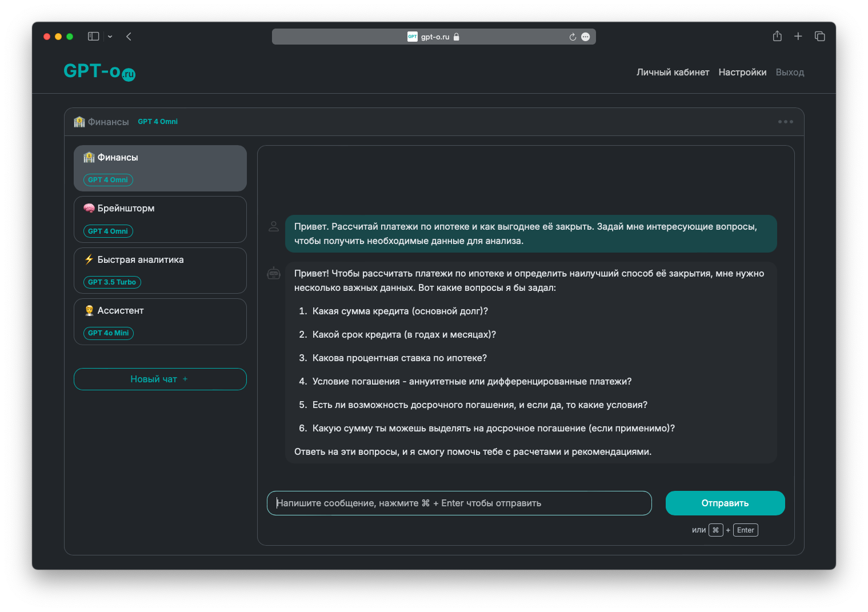868x612 pixels.
Task: Open a new tab with the plus icon
Action: [798, 37]
